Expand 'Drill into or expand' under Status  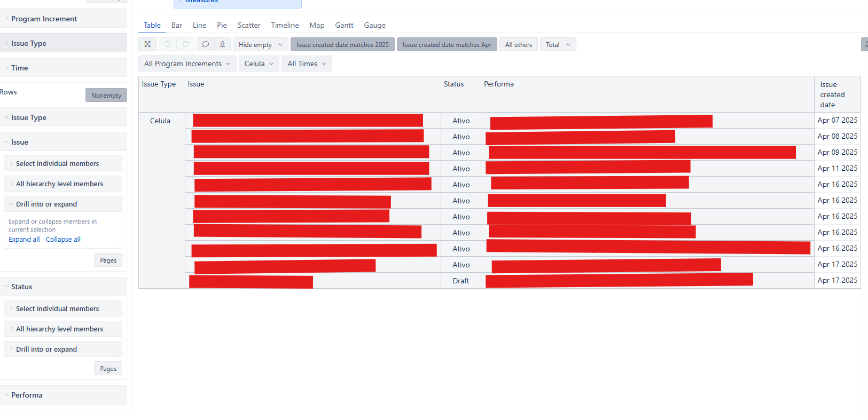[x=63, y=349]
